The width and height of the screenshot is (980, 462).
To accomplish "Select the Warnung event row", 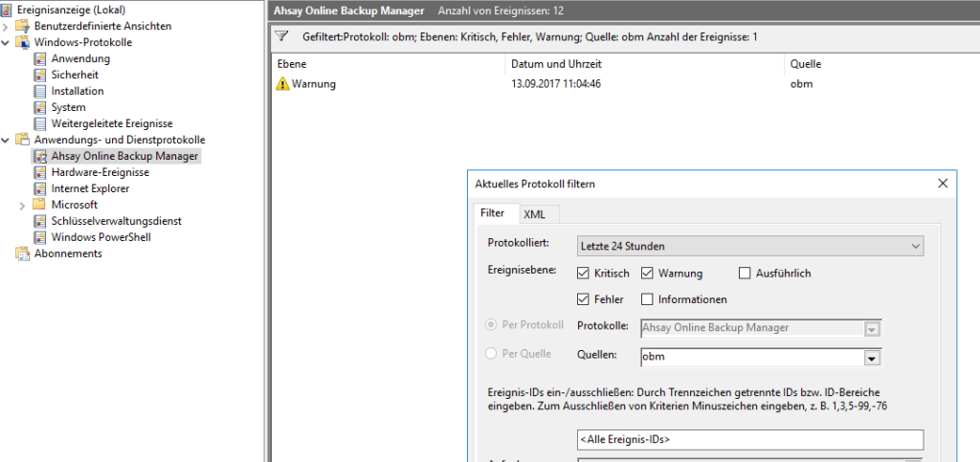I will point(626,83).
